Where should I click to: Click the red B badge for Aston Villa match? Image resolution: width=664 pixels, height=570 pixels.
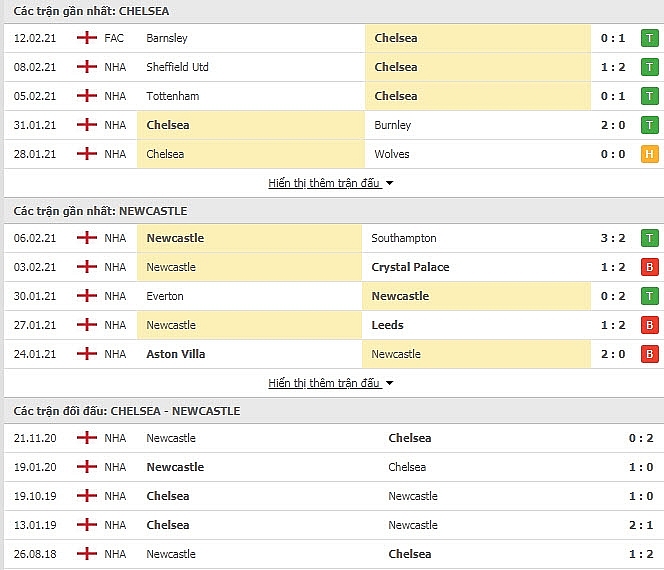[649, 354]
